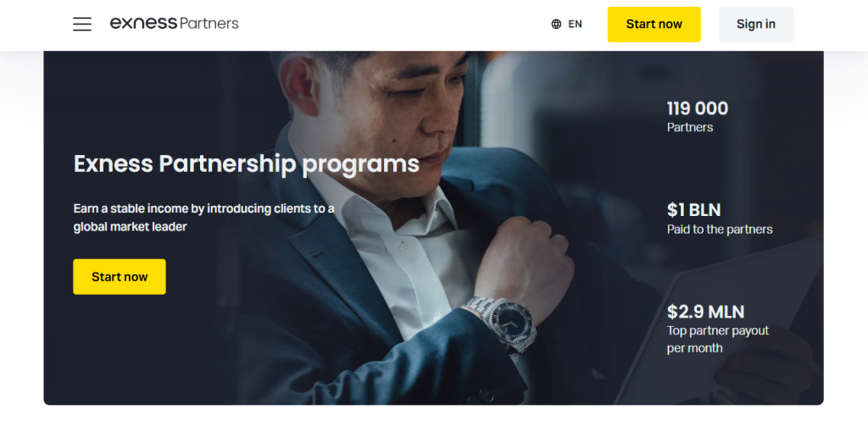
Task: Click the yellow Start now header button
Action: coord(654,25)
